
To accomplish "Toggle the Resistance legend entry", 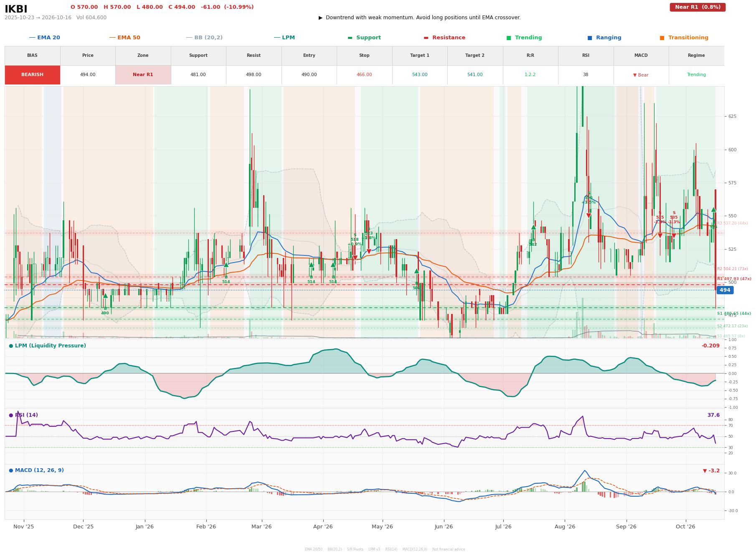I will 444,38.
